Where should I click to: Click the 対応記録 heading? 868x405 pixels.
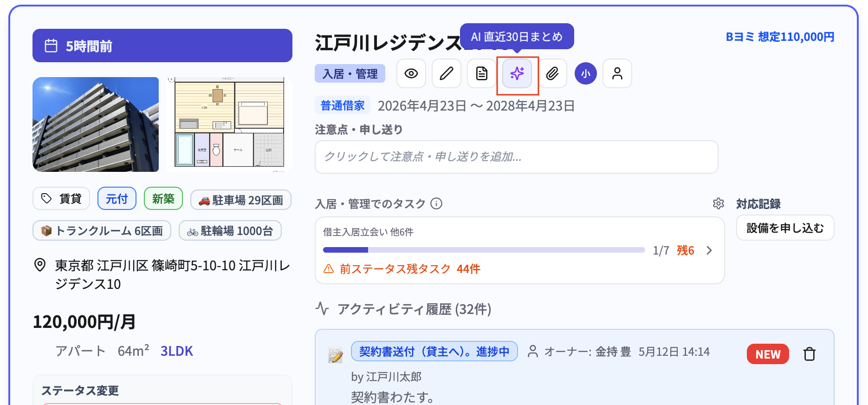click(758, 203)
